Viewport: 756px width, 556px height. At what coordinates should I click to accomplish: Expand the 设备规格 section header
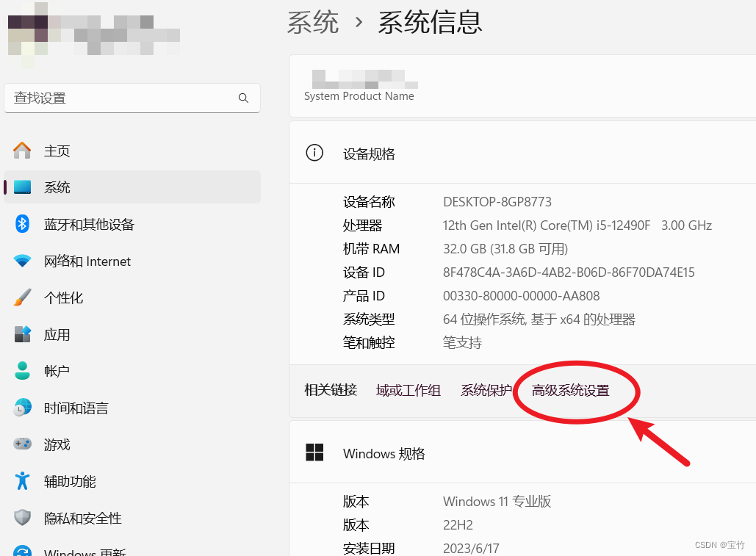[522, 154]
